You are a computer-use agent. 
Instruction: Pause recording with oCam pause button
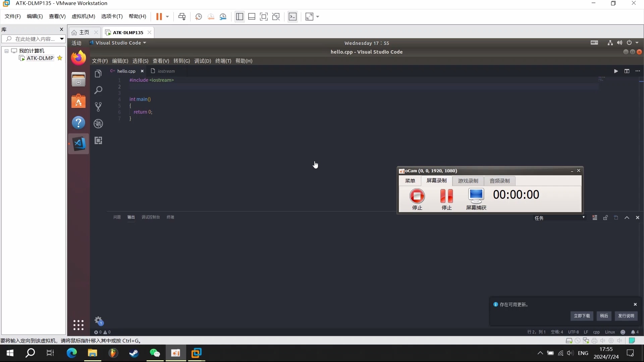pyautogui.click(x=446, y=196)
